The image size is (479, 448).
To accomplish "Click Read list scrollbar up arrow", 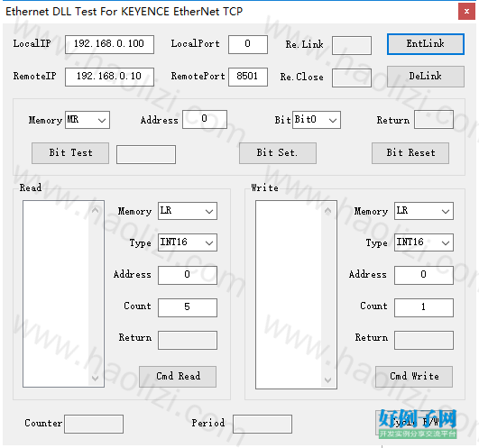I will coord(96,210).
